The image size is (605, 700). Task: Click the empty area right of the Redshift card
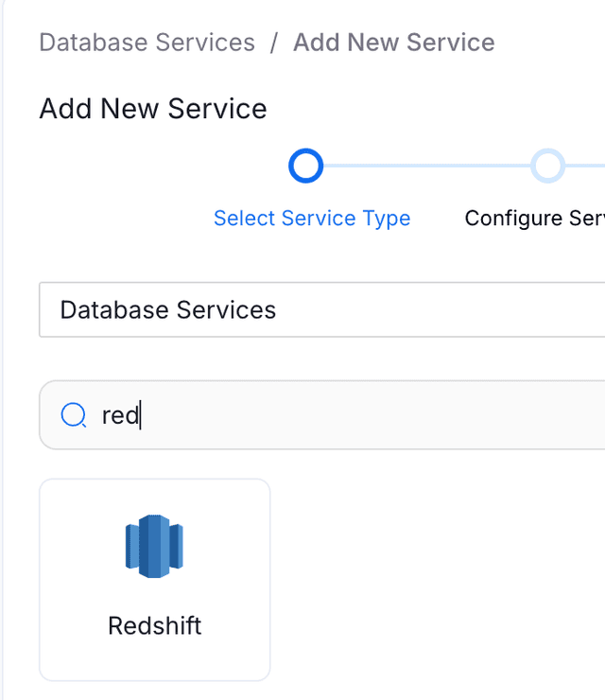click(x=435, y=579)
